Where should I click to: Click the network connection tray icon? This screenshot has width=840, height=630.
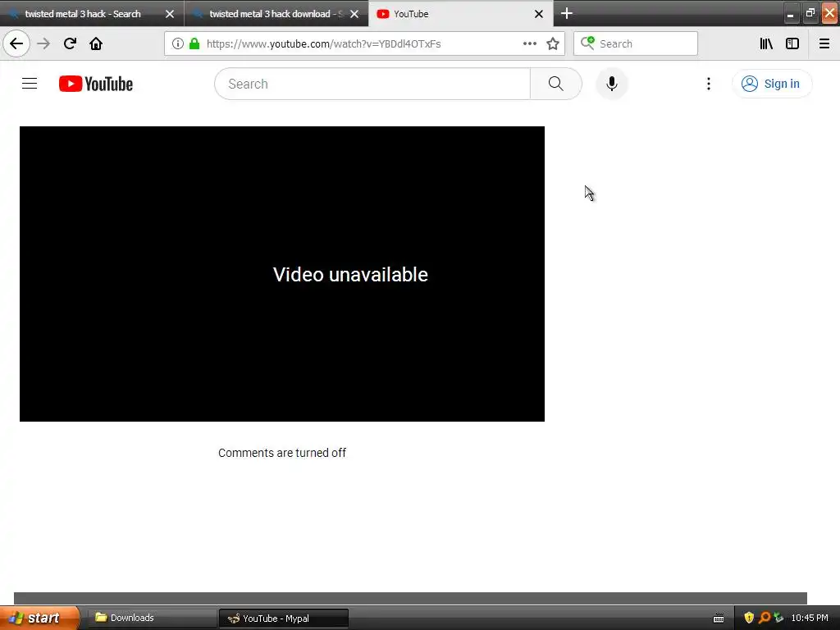(778, 618)
